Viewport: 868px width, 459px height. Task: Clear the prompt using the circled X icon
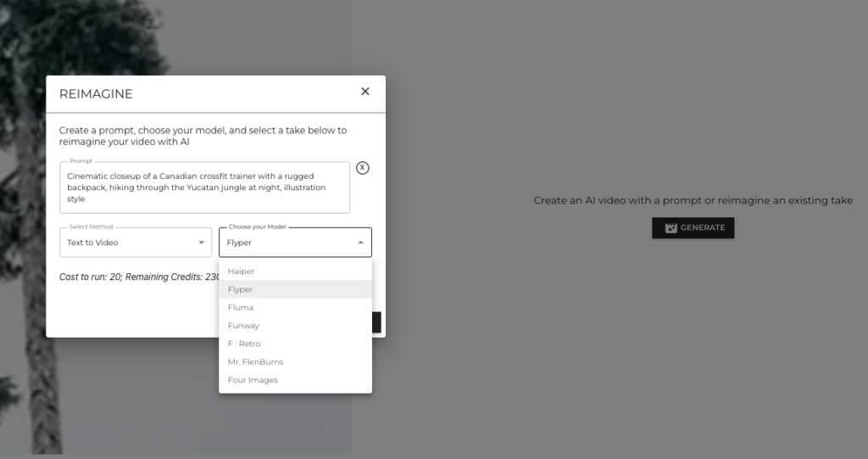[x=363, y=168]
